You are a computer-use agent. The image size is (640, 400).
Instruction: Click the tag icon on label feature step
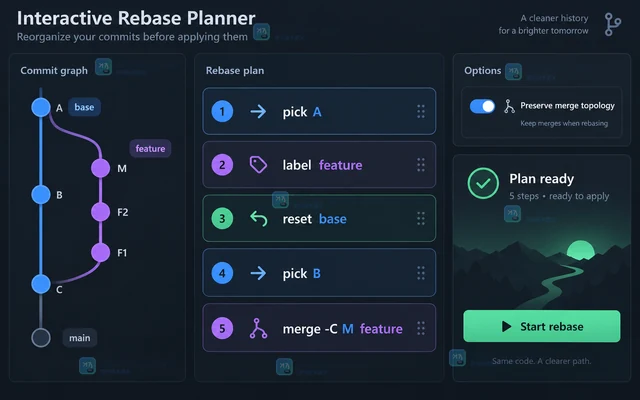click(258, 165)
